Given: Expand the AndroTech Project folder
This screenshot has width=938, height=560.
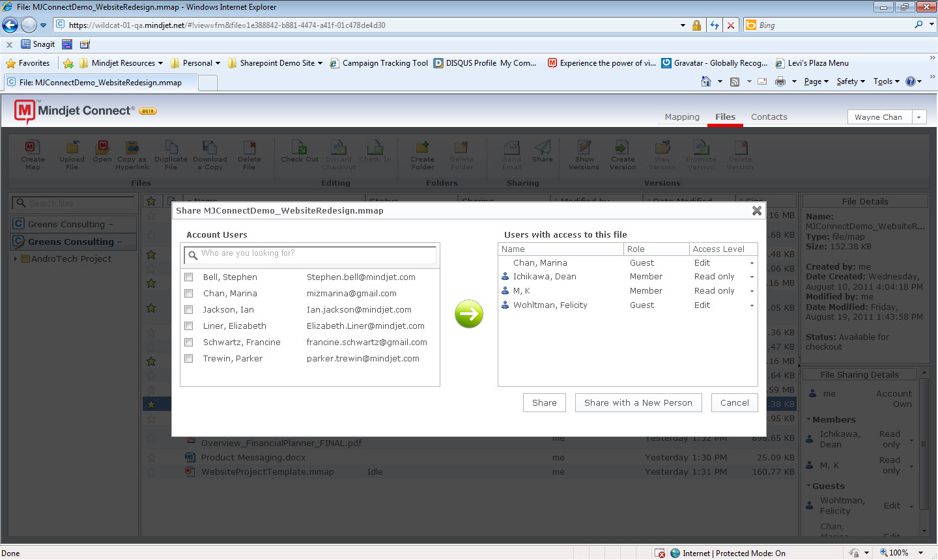Looking at the screenshot, I should tap(16, 259).
